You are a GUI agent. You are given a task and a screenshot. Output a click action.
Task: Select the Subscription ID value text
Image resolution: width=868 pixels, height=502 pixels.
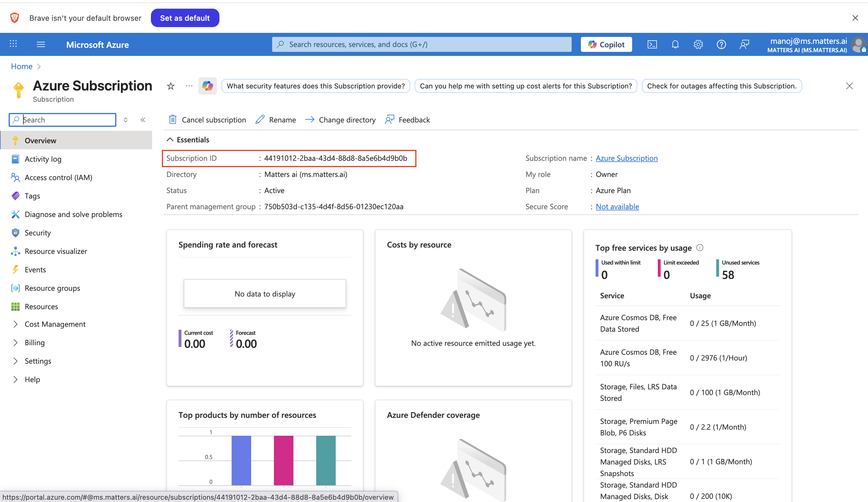pyautogui.click(x=336, y=158)
